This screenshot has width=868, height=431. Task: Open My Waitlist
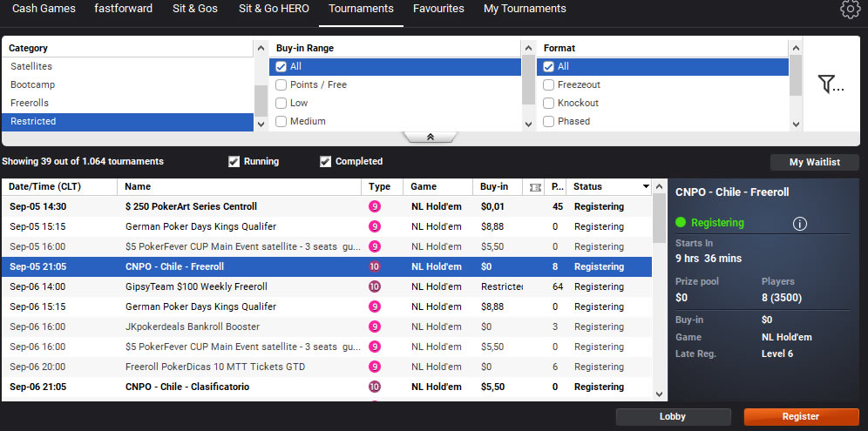click(x=814, y=162)
